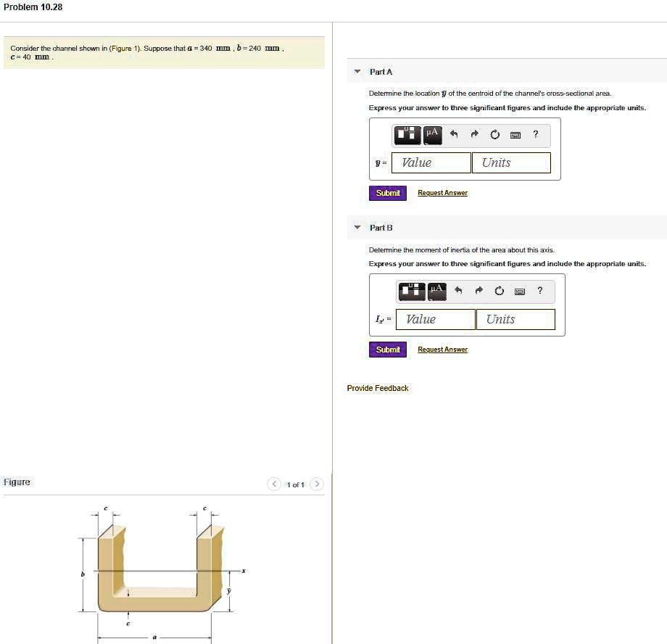Focus the ȳ Value input field
The height and width of the screenshot is (644, 667).
(x=431, y=162)
